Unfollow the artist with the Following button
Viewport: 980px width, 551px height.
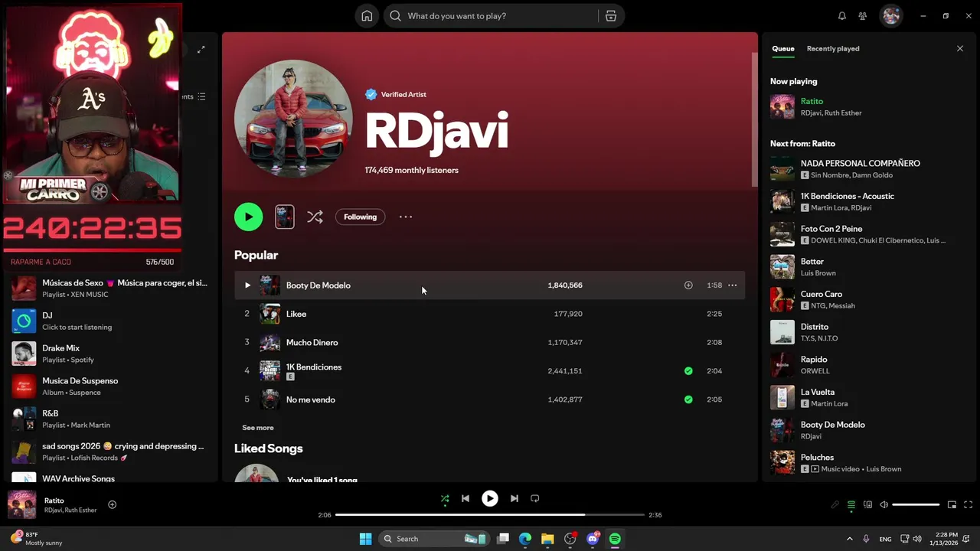(x=360, y=217)
